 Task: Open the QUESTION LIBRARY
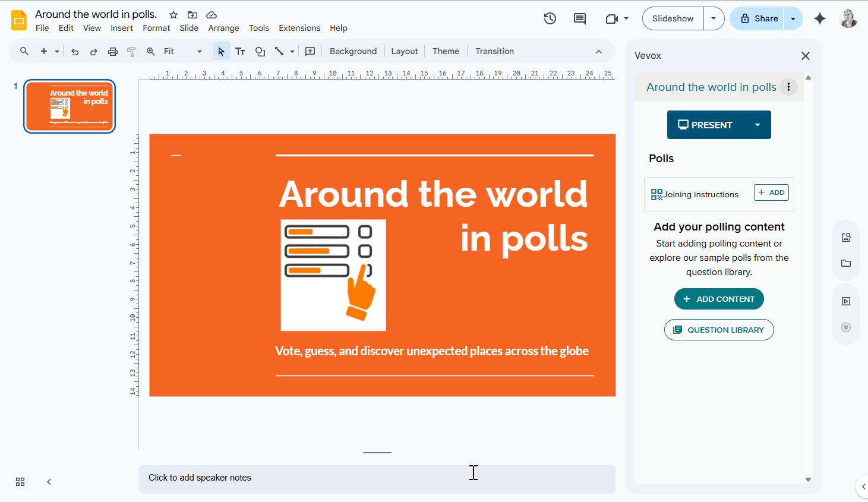click(x=719, y=330)
